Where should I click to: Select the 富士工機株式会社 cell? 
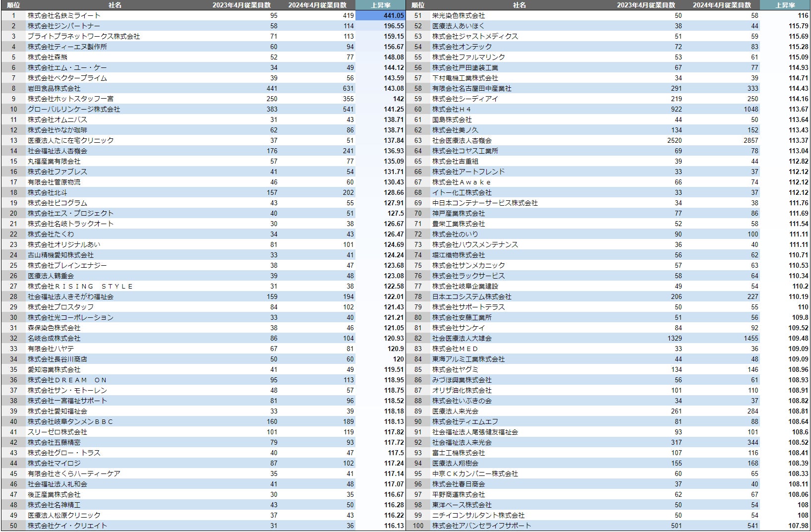point(459,453)
